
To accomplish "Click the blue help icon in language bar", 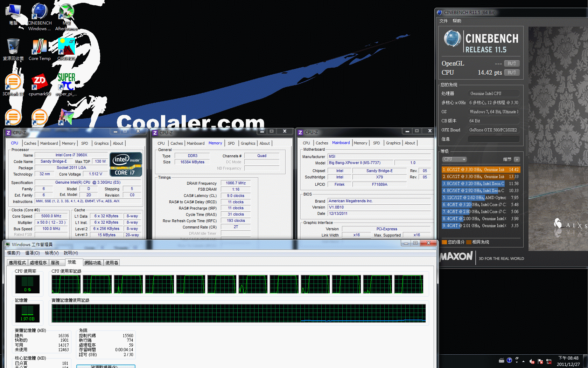I will 509,360.
